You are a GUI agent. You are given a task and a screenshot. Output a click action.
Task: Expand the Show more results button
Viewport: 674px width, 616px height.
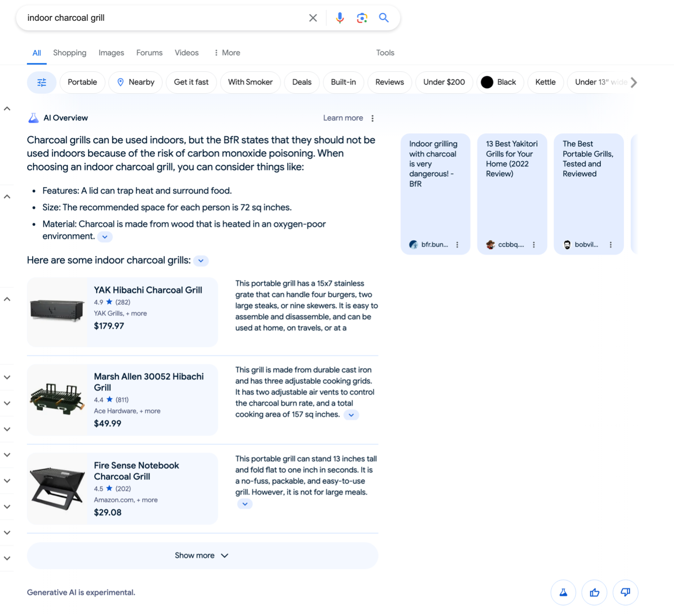tap(202, 556)
